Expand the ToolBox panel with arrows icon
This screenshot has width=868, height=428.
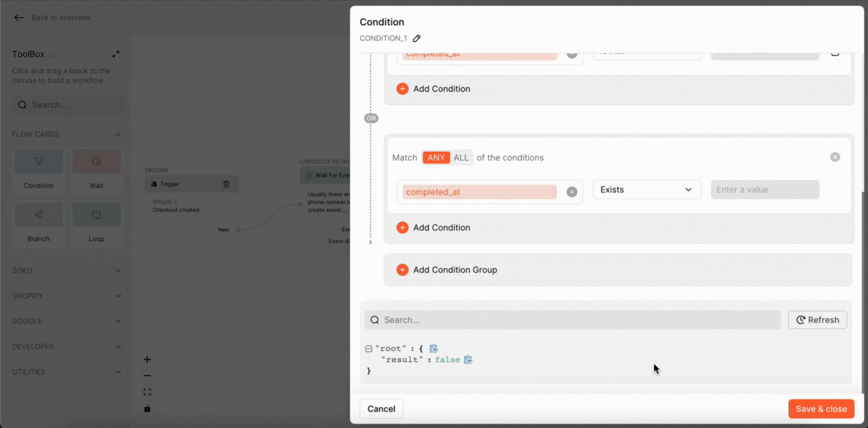point(116,54)
